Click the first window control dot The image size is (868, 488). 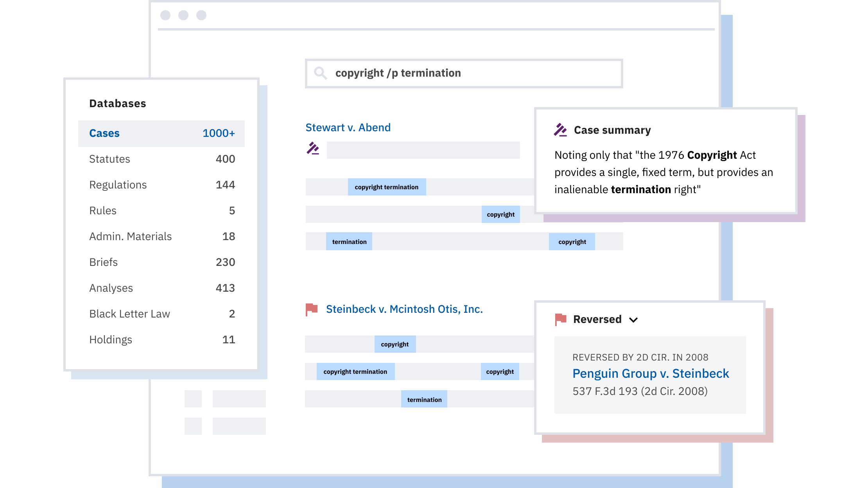tap(166, 15)
